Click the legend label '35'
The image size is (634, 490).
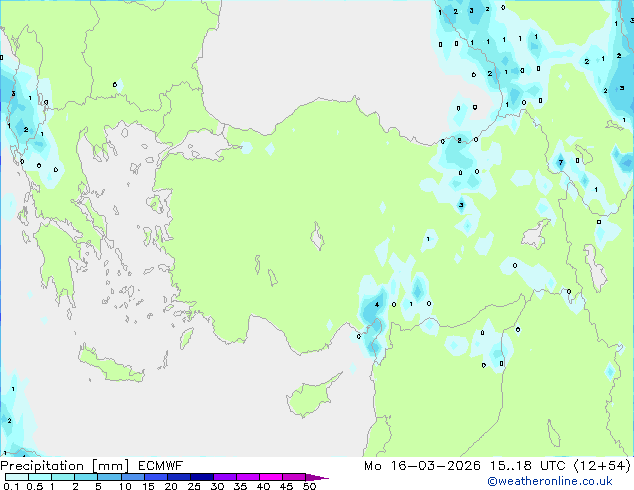[x=240, y=486]
